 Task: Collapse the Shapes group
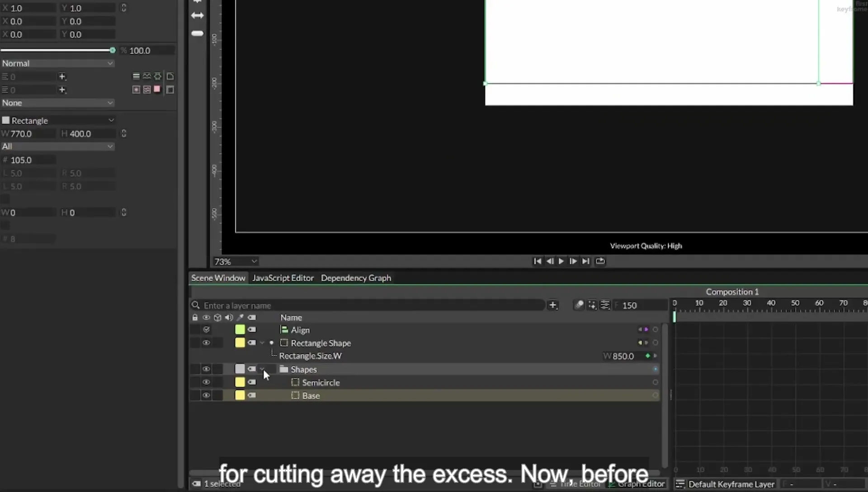tap(262, 369)
